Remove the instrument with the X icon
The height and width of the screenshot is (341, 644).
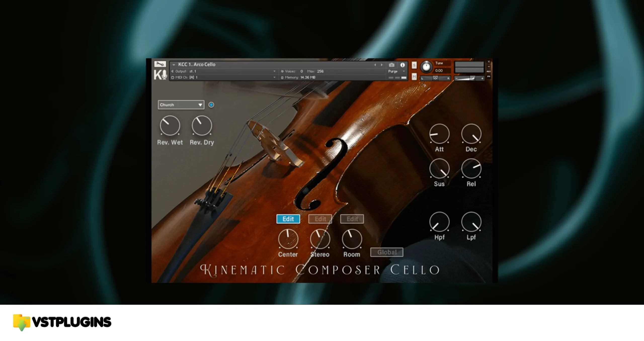(489, 62)
